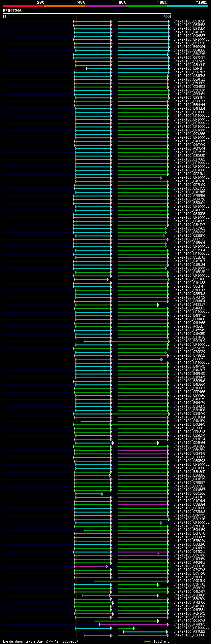Viewport: 211px width, 644px height.
Task: Click the green ~80% identity legend bar
Action: [146, 6]
